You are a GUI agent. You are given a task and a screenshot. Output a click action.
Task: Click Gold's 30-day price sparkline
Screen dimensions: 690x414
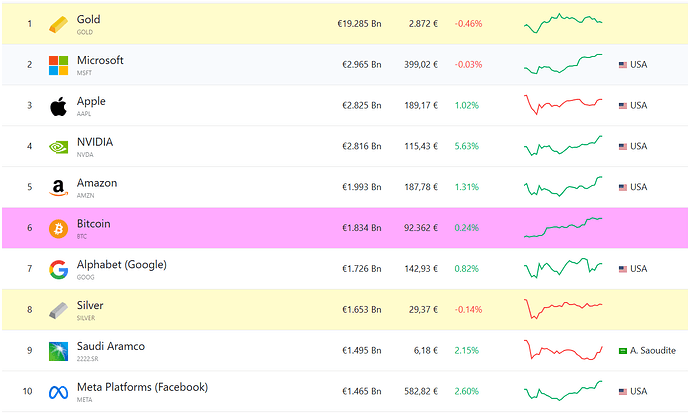(563, 23)
